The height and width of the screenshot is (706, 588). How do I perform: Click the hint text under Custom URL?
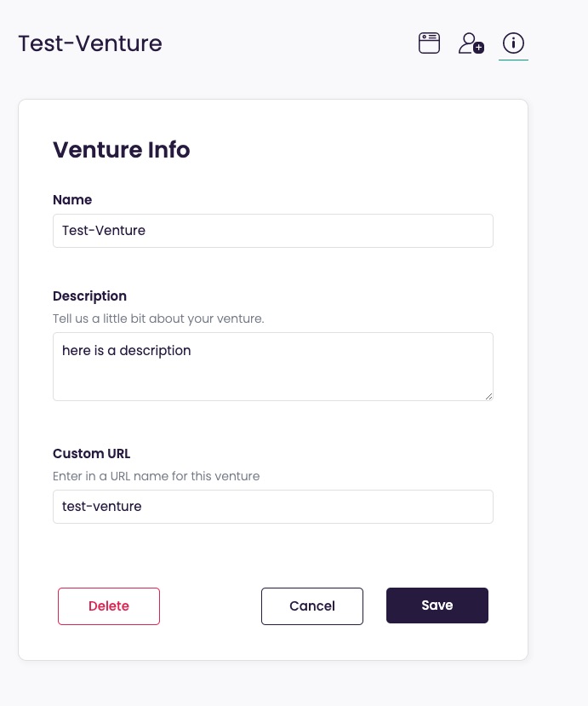(156, 476)
